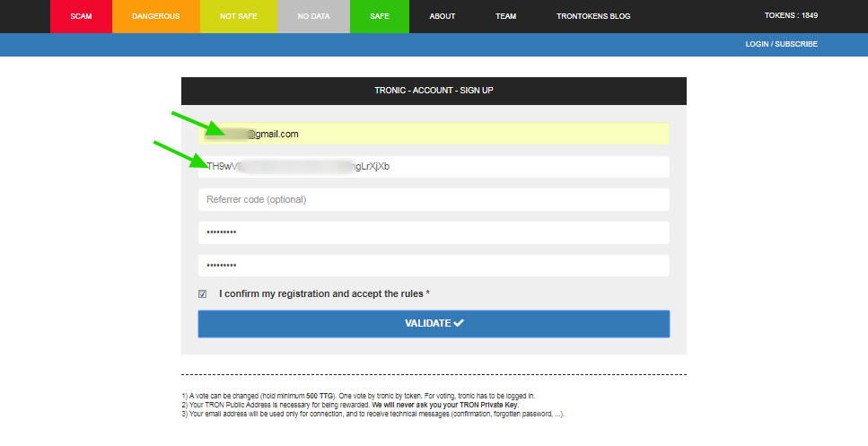Open the SCAM category tab
The image size is (868, 446).
(x=81, y=16)
